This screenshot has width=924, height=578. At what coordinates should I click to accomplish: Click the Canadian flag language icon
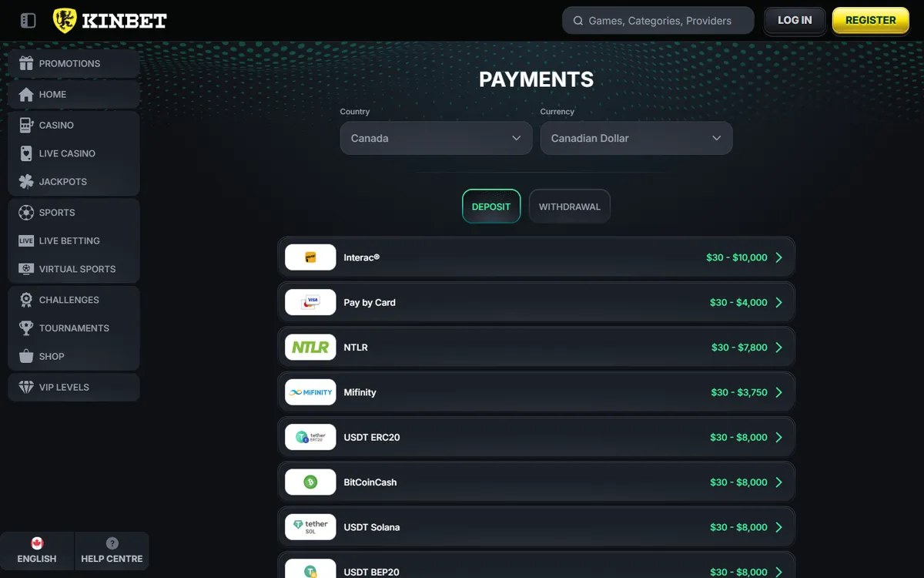[37, 543]
